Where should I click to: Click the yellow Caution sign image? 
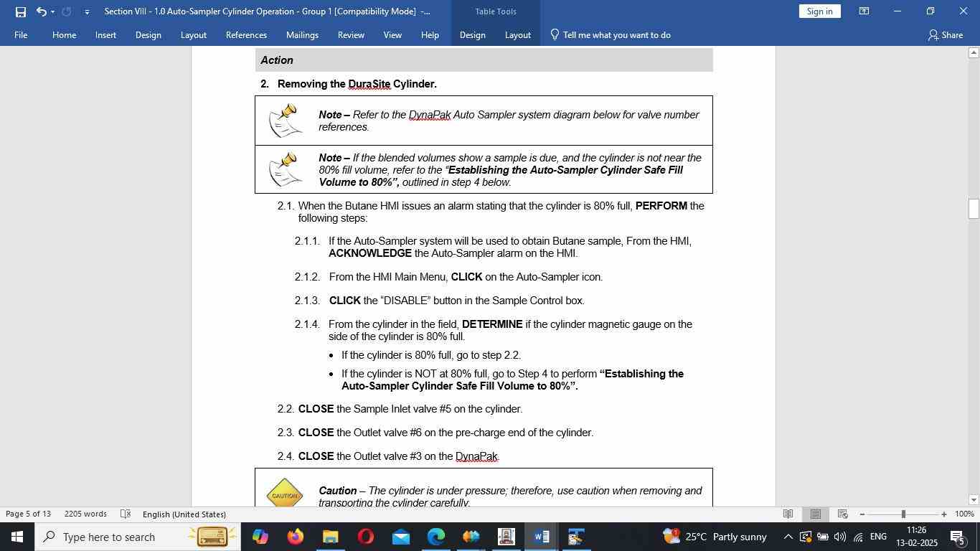(x=284, y=492)
